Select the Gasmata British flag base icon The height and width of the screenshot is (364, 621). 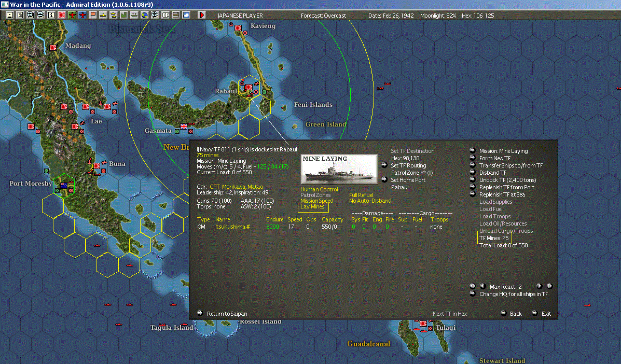point(183,127)
